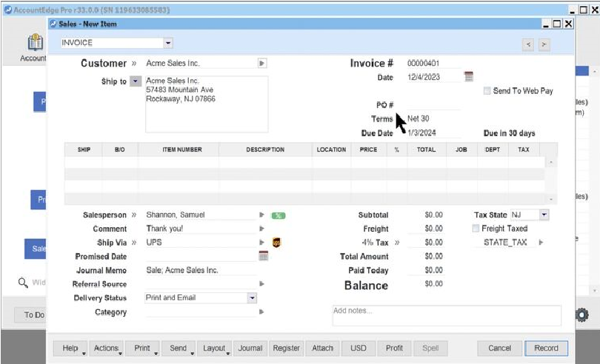Click the Ship to address text box
This screenshot has height=364, width=600.
207,104
